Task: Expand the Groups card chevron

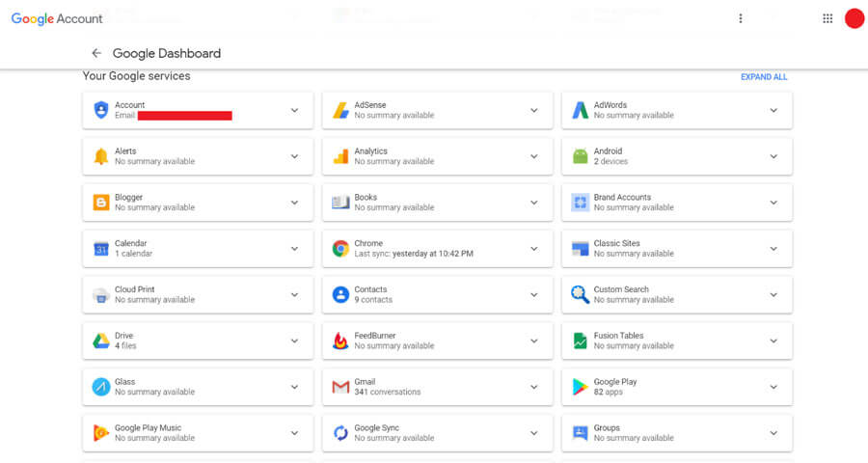Action: pyautogui.click(x=773, y=432)
